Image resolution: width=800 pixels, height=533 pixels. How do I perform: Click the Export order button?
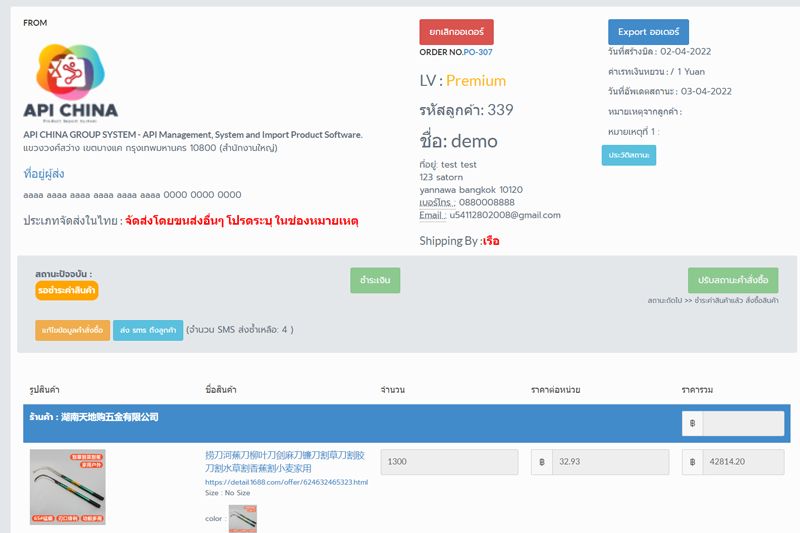point(648,32)
